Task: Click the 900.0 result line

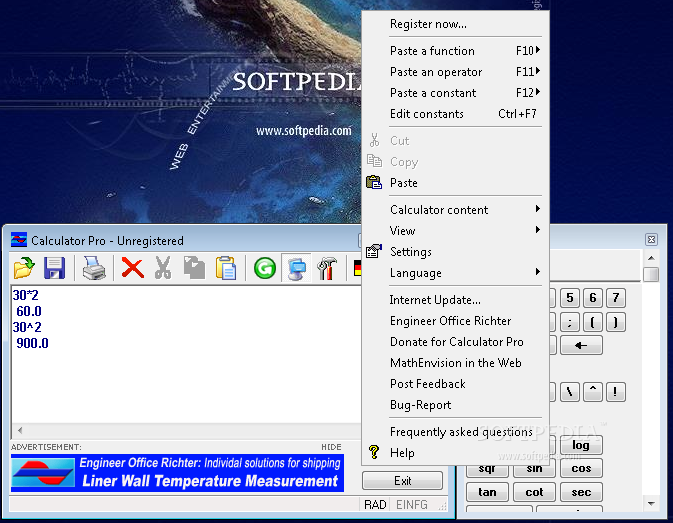Action: coord(32,343)
